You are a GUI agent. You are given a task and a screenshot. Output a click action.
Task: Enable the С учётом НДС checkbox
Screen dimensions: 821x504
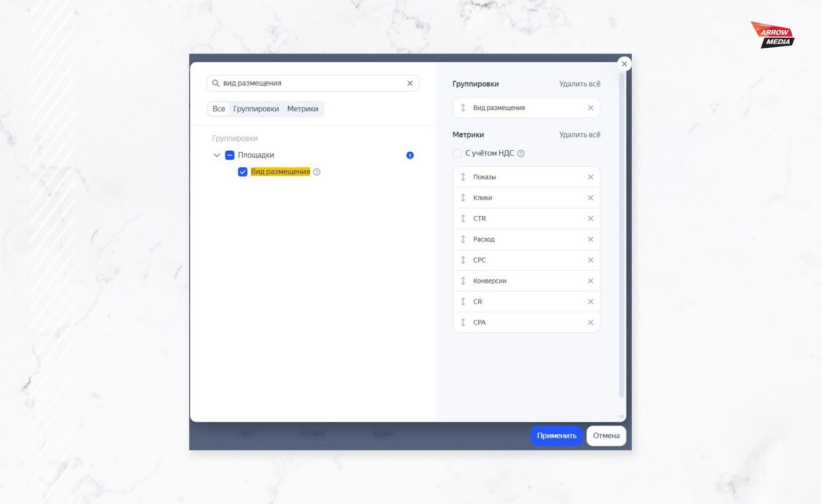tap(457, 153)
